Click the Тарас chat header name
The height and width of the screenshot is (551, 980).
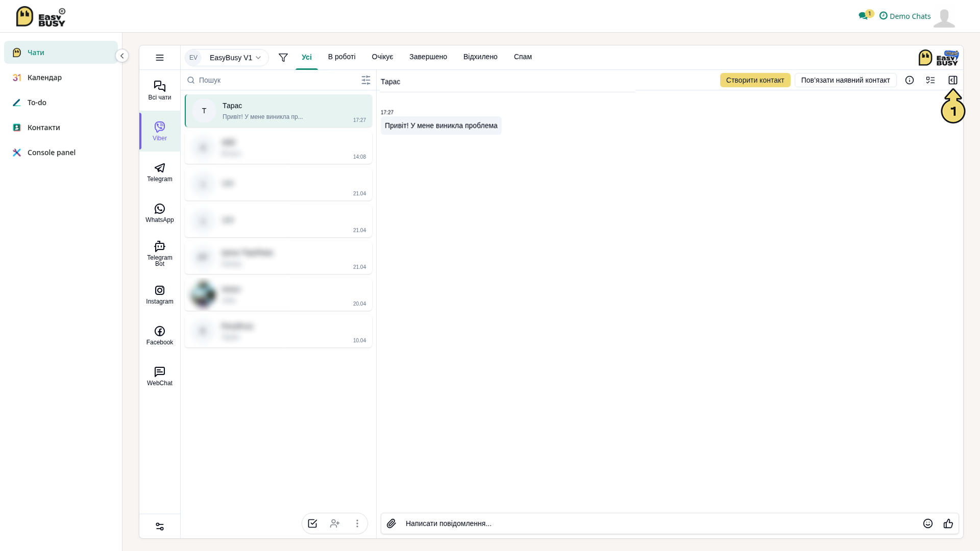(390, 82)
